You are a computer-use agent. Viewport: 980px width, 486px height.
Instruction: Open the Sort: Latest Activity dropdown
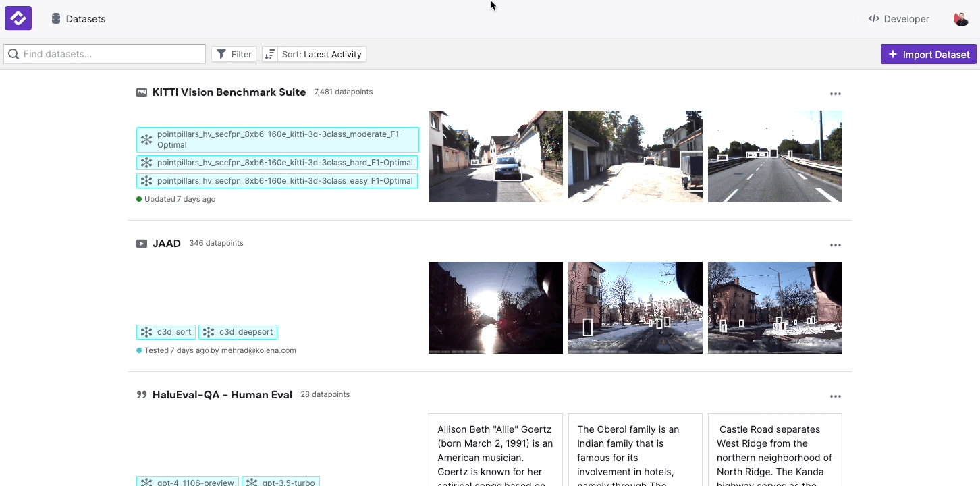point(314,53)
